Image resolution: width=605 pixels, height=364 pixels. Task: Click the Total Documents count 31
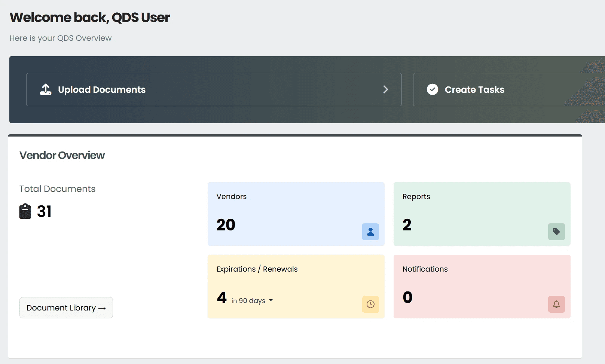tap(44, 211)
